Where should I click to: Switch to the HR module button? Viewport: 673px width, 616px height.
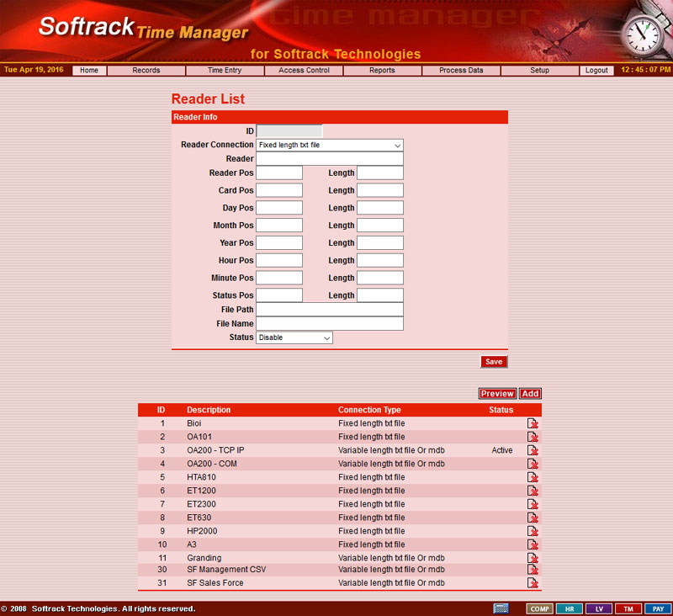(x=569, y=608)
